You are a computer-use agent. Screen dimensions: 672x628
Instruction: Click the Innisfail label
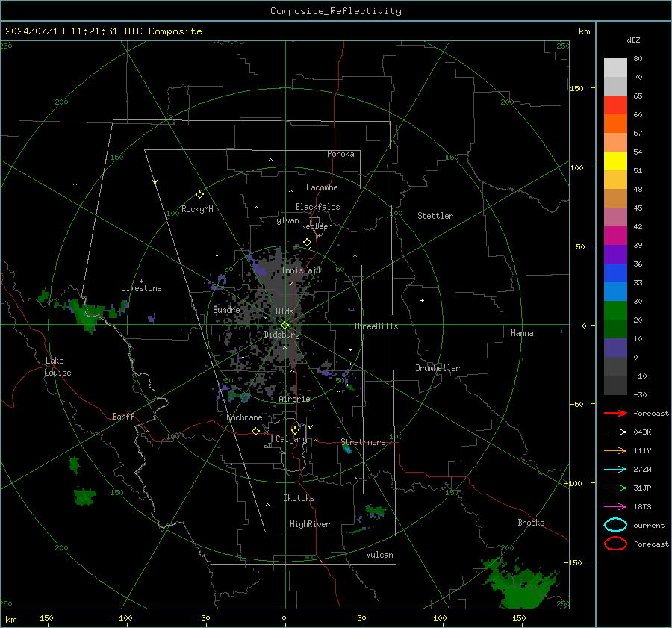[x=302, y=270]
